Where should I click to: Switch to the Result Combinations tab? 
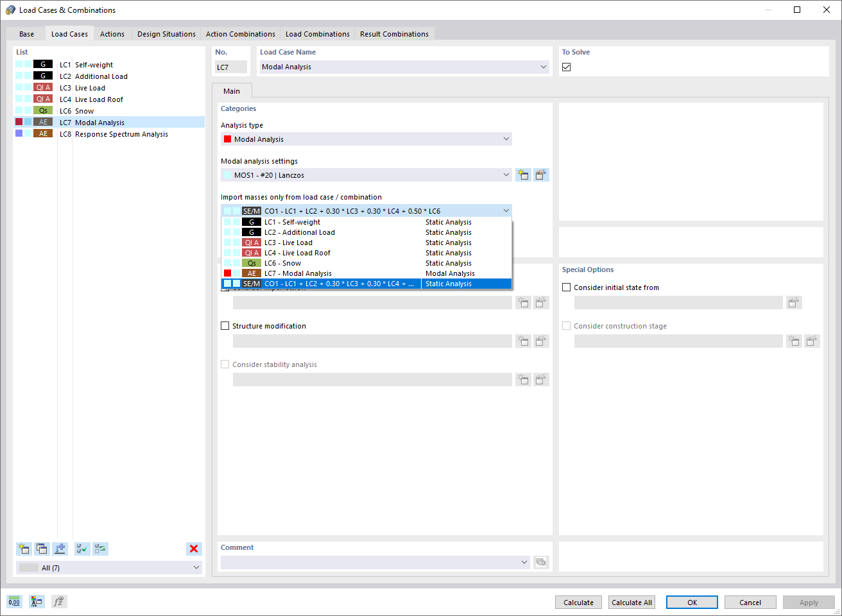[395, 33]
